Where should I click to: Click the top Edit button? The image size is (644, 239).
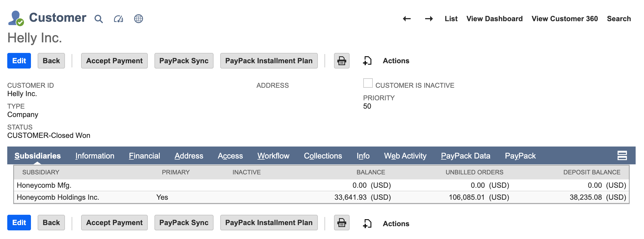[x=19, y=61]
